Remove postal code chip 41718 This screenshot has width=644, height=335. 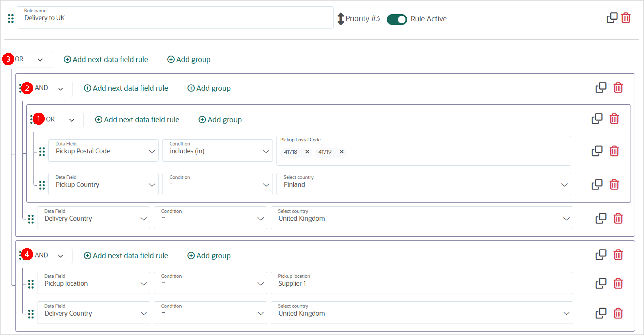point(307,152)
